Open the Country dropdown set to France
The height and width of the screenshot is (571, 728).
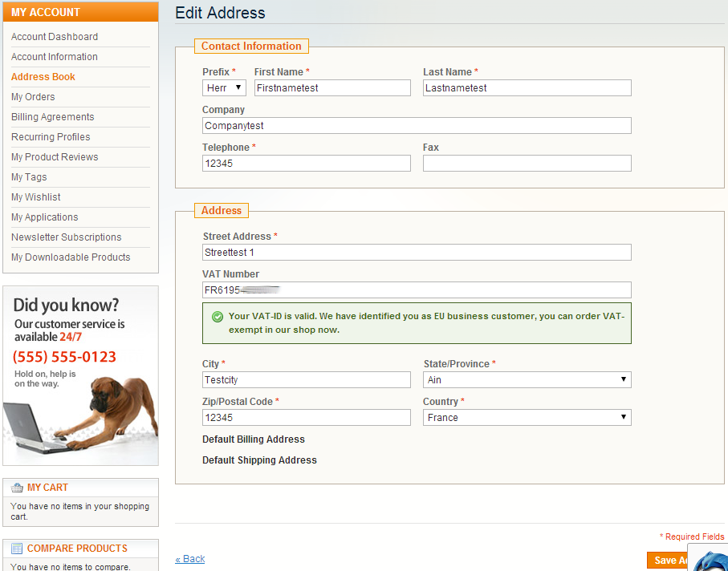[x=527, y=417]
